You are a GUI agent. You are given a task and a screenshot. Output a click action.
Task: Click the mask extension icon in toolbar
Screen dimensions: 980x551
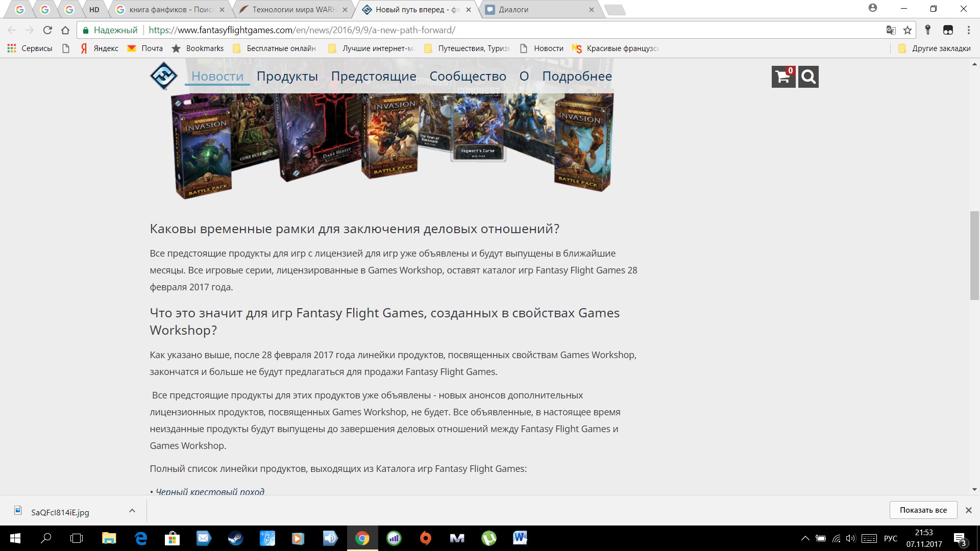point(948,30)
